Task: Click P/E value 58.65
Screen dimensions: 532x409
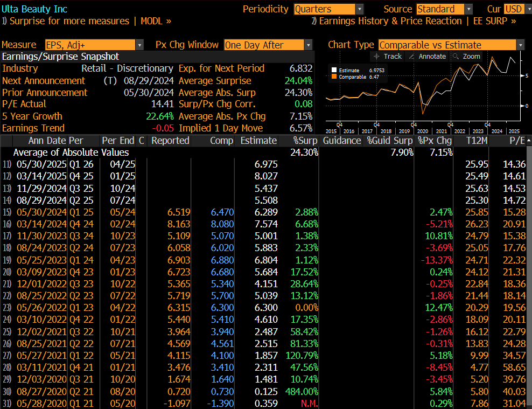Action: pos(514,368)
